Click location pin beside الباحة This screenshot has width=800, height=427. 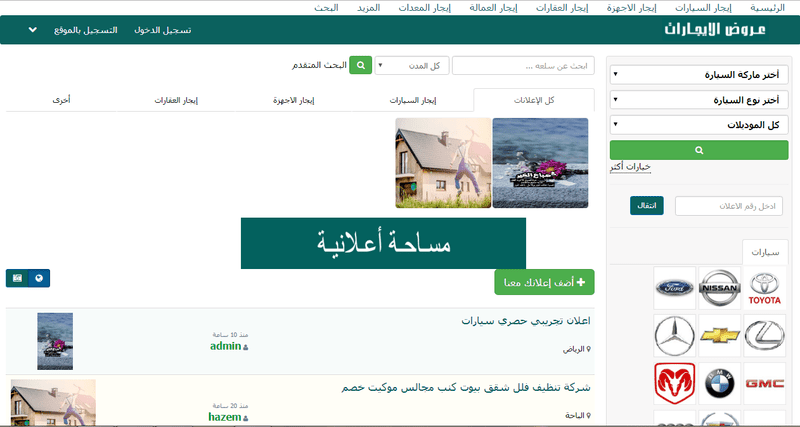click(x=588, y=416)
